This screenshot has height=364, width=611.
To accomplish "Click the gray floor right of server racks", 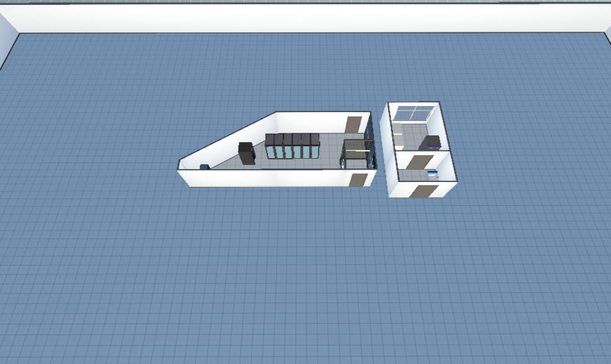I will click(x=332, y=151).
